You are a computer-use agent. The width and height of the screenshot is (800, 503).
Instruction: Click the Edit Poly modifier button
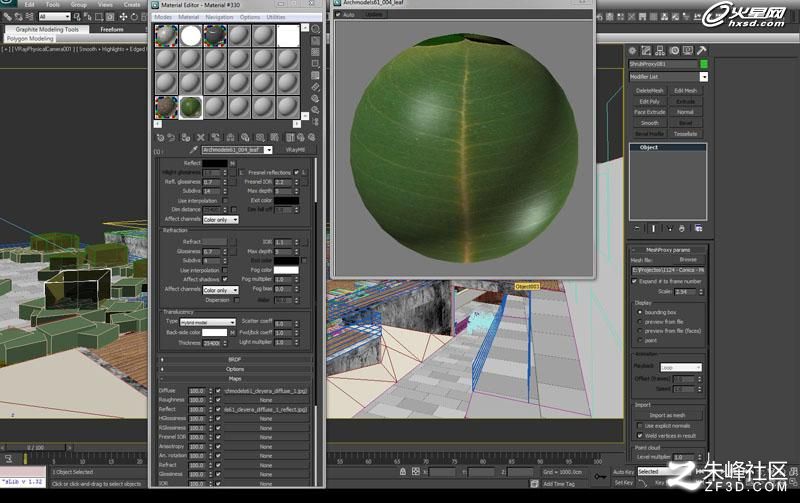tap(649, 102)
